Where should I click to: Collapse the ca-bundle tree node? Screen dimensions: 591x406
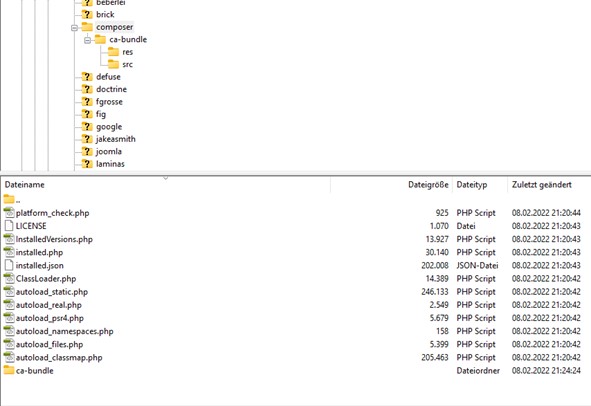click(87, 40)
